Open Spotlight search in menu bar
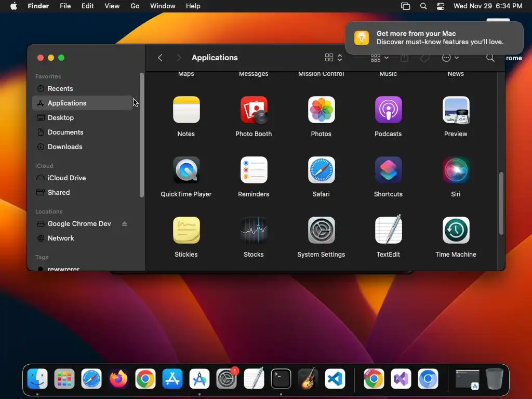 tap(423, 6)
